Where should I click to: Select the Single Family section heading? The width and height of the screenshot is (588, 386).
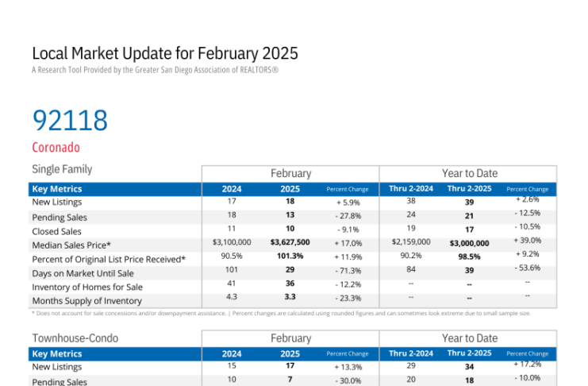point(62,169)
